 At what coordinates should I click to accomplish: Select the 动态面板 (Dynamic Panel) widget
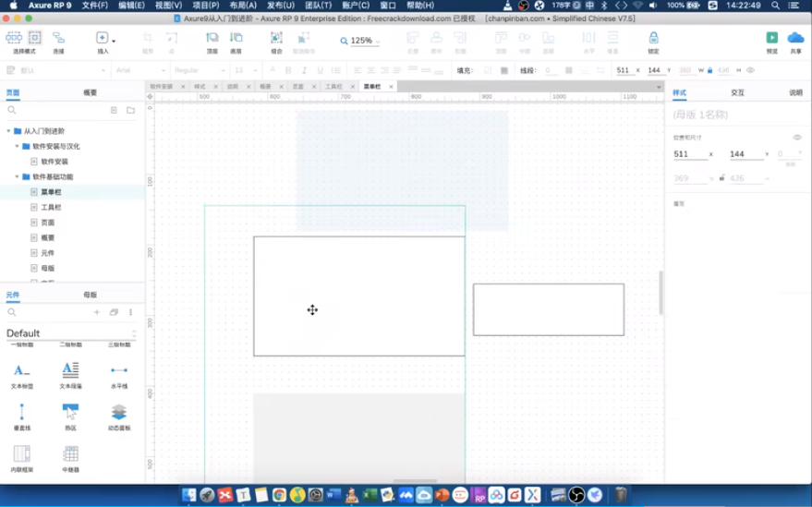coord(119,412)
